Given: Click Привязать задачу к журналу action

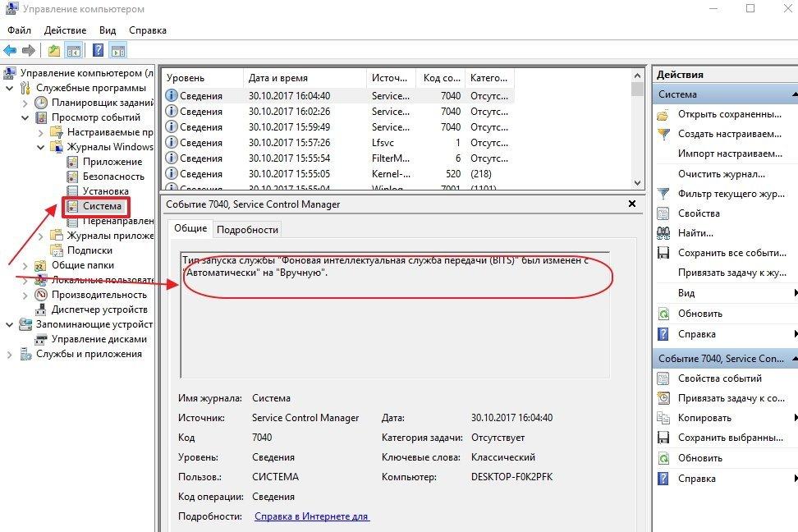Looking at the screenshot, I should click(x=731, y=273).
